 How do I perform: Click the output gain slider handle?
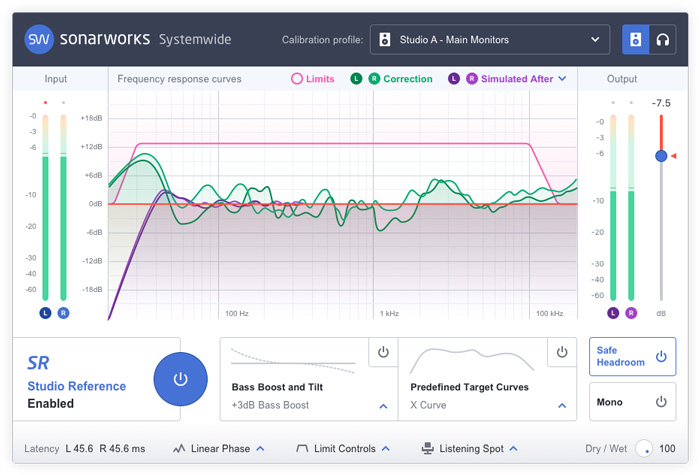661,156
